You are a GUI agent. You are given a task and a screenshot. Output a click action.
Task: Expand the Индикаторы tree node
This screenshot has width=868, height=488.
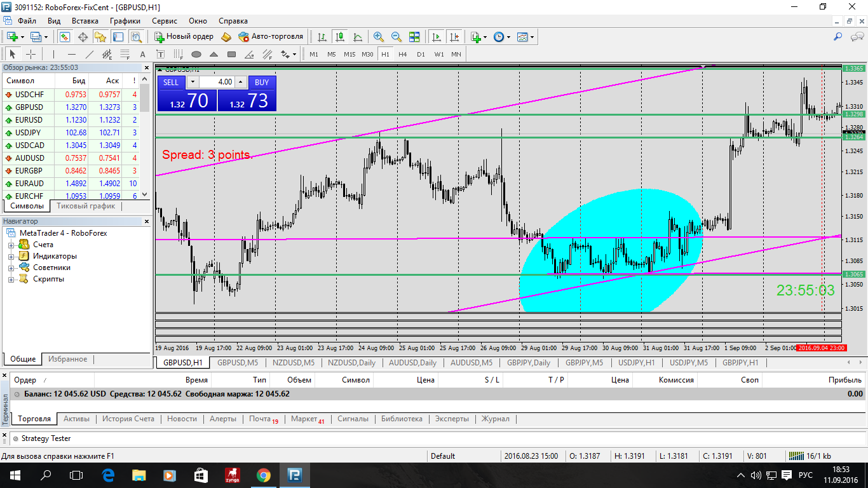(x=11, y=256)
